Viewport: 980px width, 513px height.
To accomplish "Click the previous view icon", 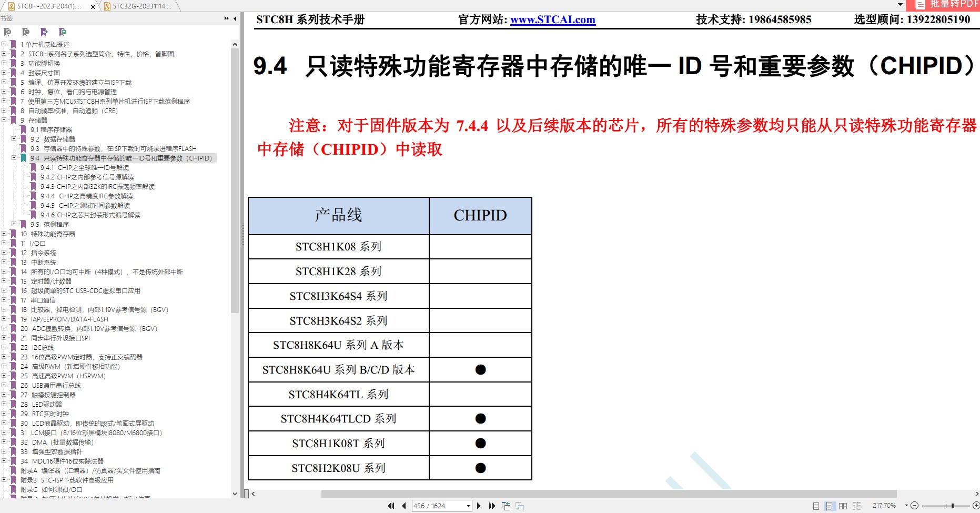I will (506, 506).
